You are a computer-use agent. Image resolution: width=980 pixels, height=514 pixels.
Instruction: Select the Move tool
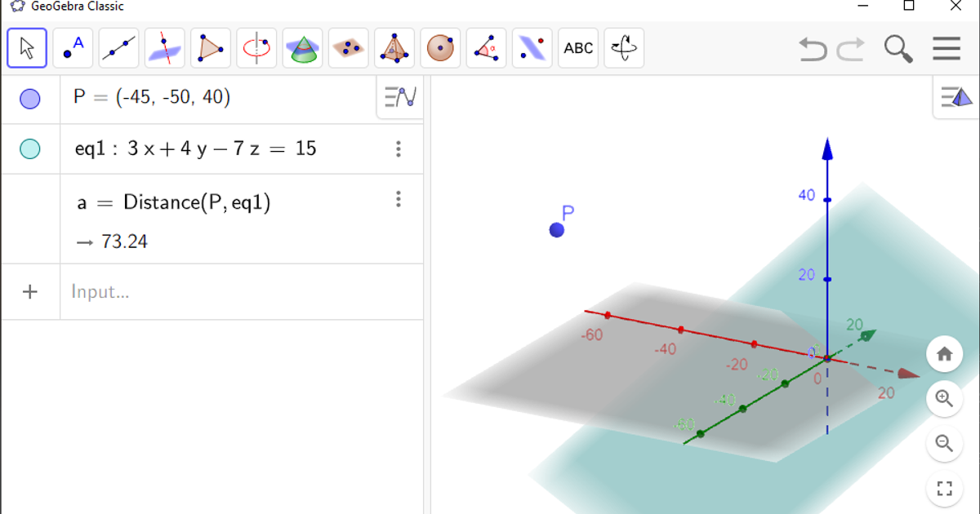pyautogui.click(x=26, y=48)
